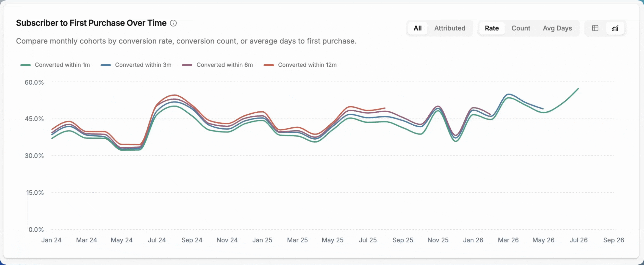
Task: Click the May 25 x-axis label
Action: point(333,240)
